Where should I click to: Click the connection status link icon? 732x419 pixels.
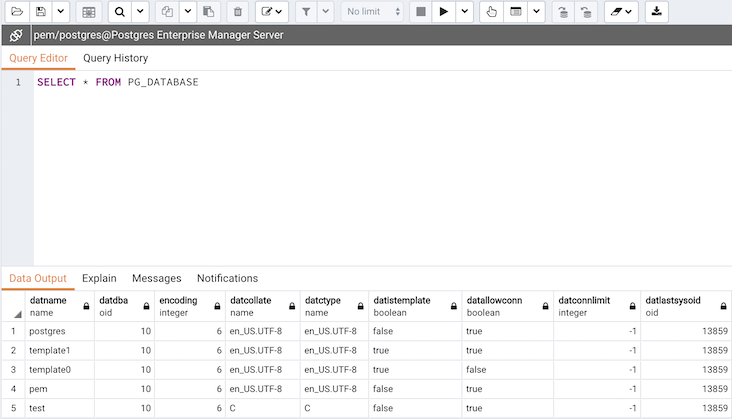coord(16,35)
